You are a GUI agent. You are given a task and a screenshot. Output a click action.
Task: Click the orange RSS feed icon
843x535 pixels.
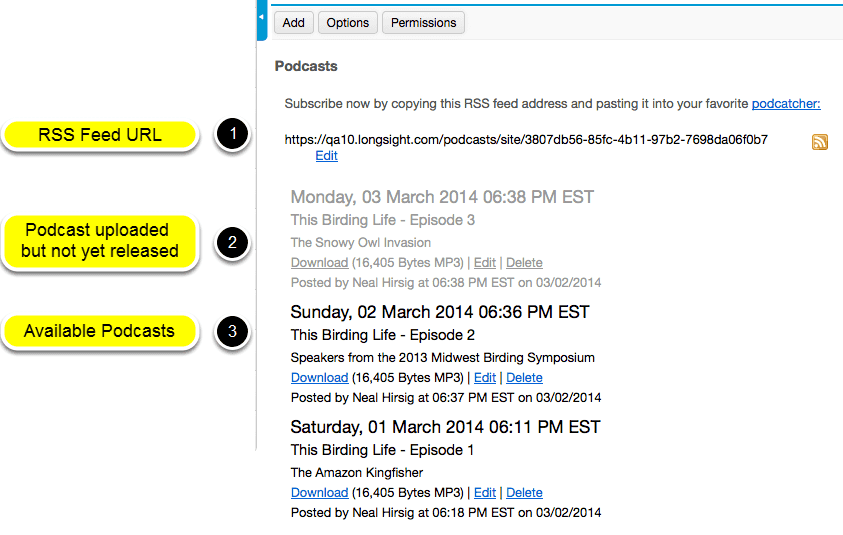[x=819, y=142]
